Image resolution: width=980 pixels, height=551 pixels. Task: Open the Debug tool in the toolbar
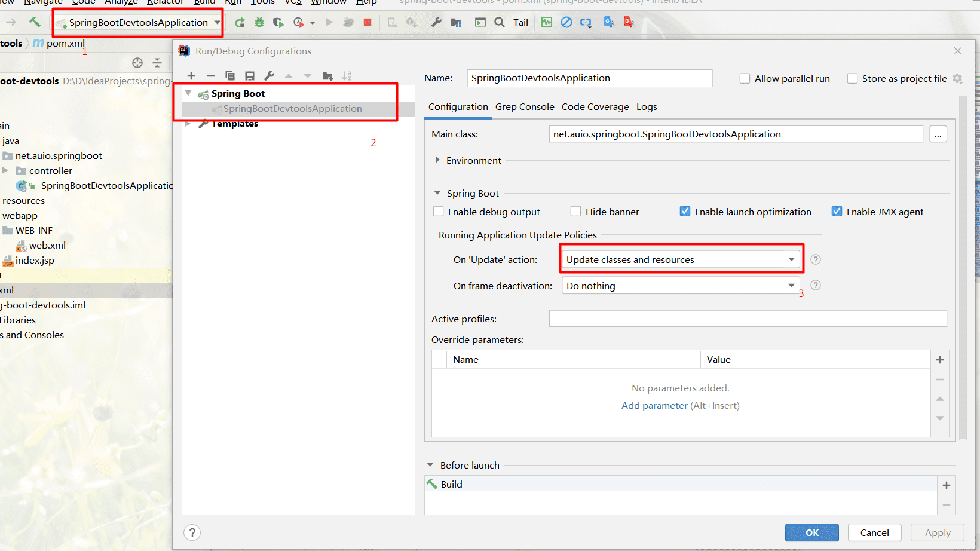pos(259,22)
